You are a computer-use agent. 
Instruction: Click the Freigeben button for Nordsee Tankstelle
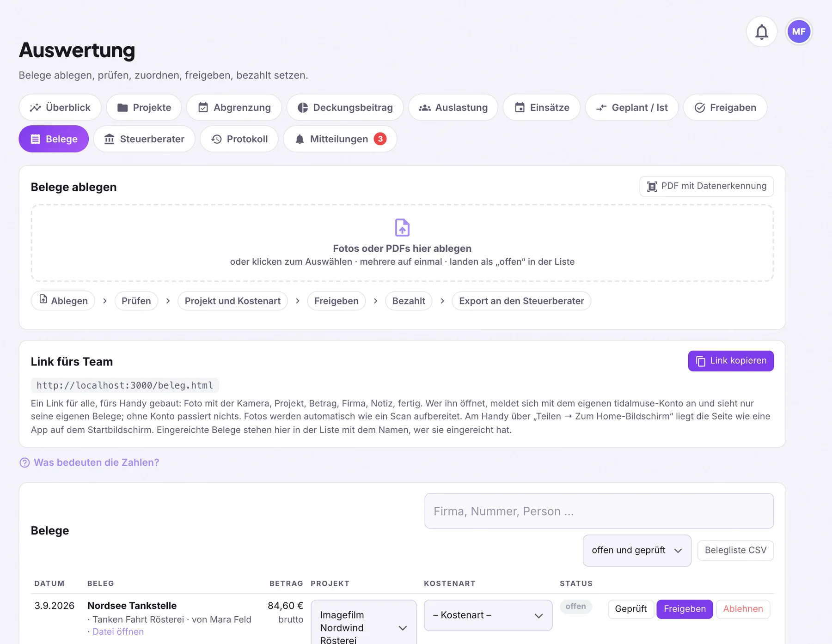point(685,609)
